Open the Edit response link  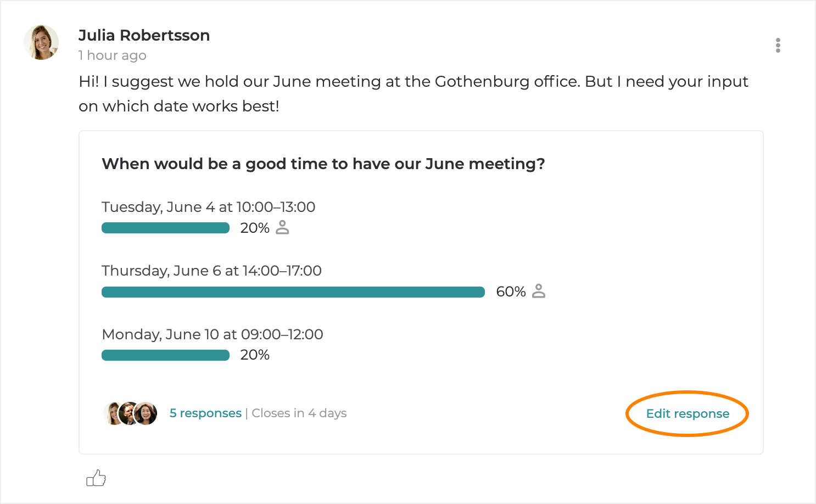point(688,413)
